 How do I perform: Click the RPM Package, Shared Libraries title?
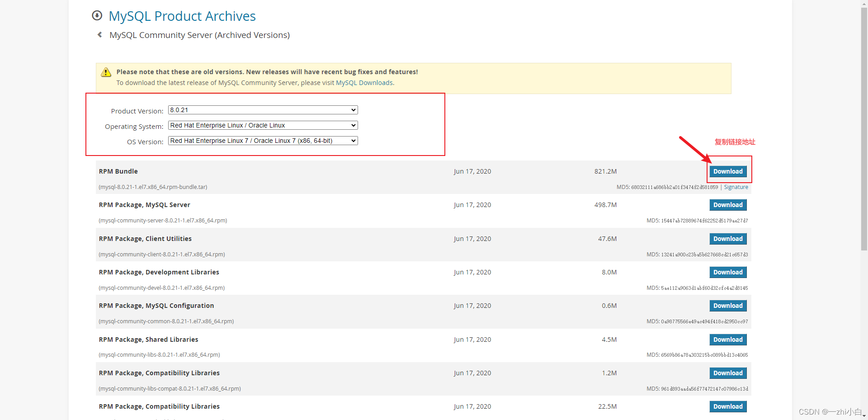coord(148,340)
